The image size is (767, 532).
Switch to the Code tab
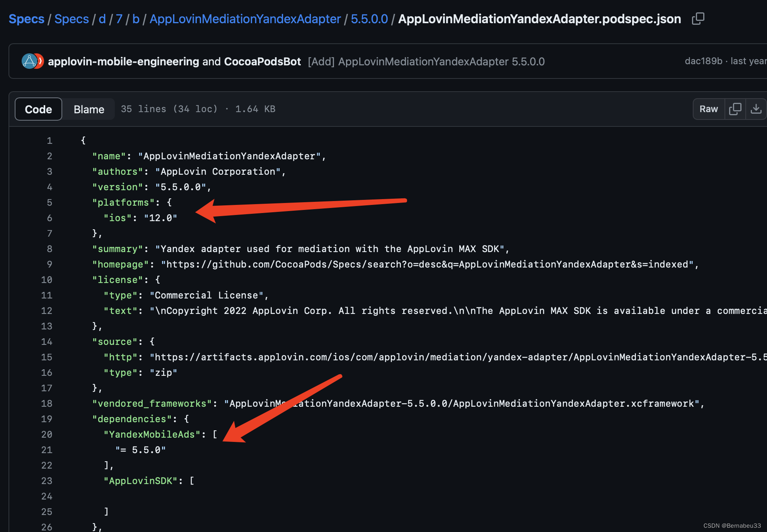pyautogui.click(x=38, y=109)
